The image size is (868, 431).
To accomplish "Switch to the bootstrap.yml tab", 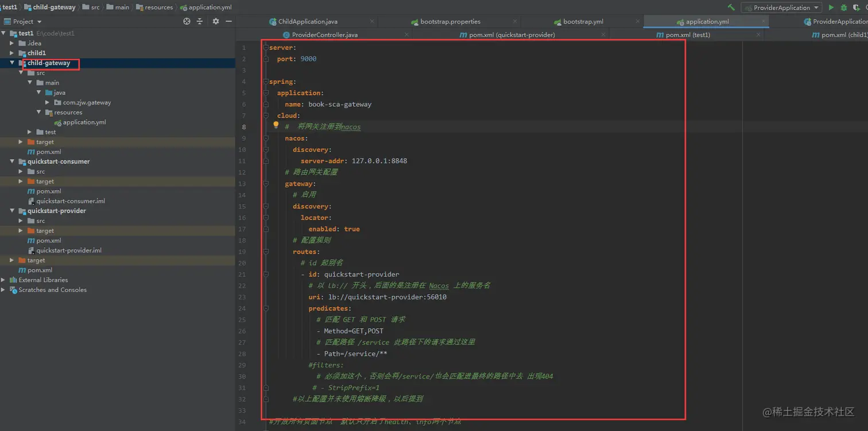I will [583, 21].
